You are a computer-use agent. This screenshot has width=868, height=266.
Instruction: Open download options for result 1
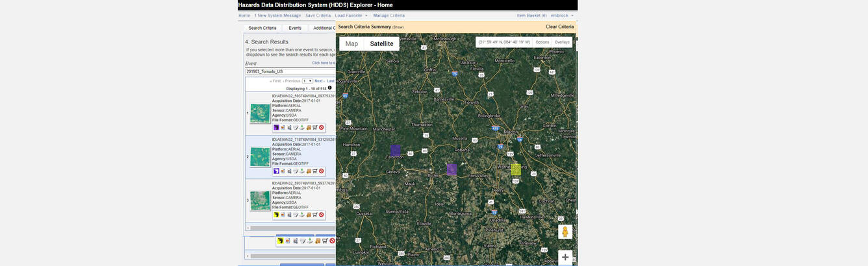pos(302,127)
